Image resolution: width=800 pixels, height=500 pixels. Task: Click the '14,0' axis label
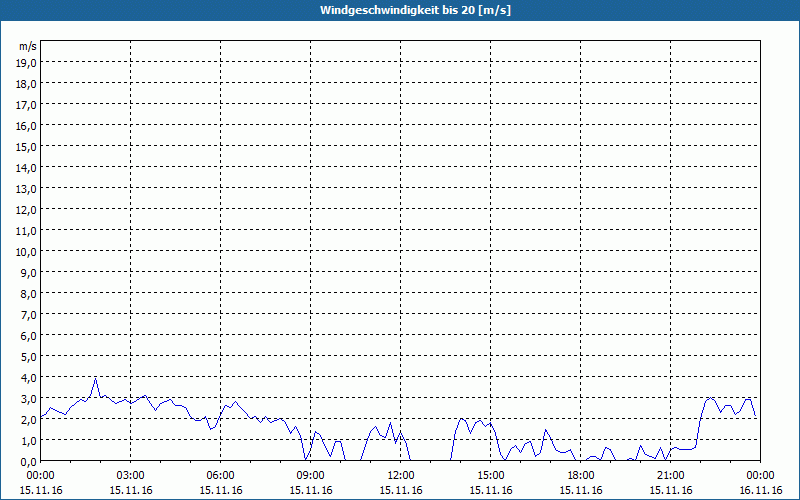click(26, 167)
